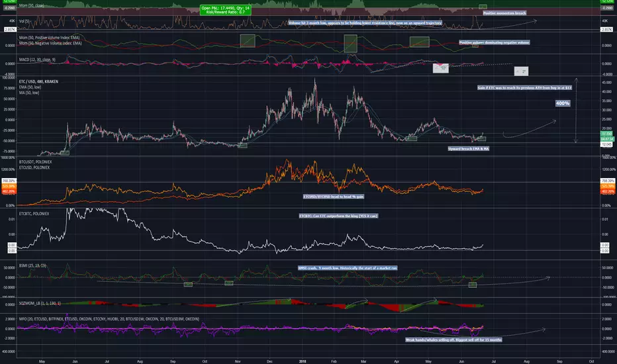Click the 'Upward breach EMA & MA' annotation

(x=469, y=149)
